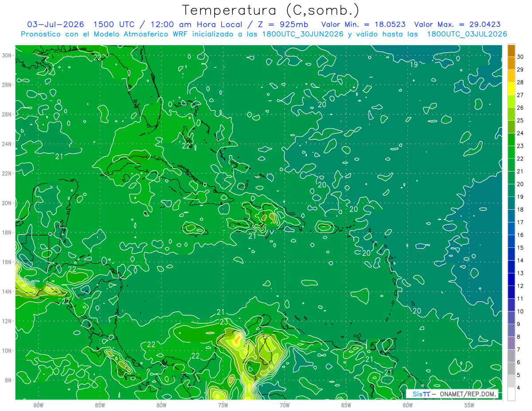Click the pressure level 'Z = 925mb'

(282, 24)
